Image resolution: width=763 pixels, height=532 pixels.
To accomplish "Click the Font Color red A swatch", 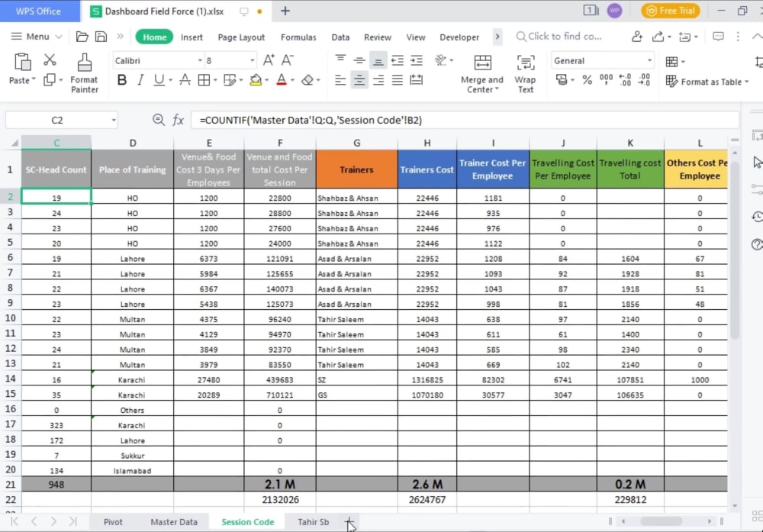I will (x=282, y=80).
